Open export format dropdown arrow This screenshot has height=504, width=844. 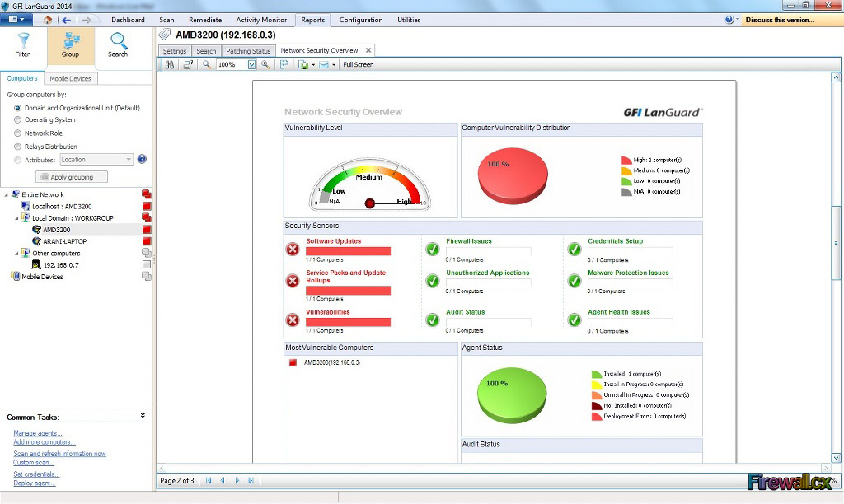[x=313, y=65]
